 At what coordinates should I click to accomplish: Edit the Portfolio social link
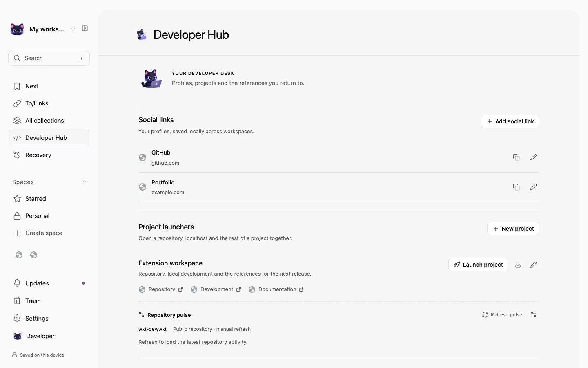[x=533, y=187]
